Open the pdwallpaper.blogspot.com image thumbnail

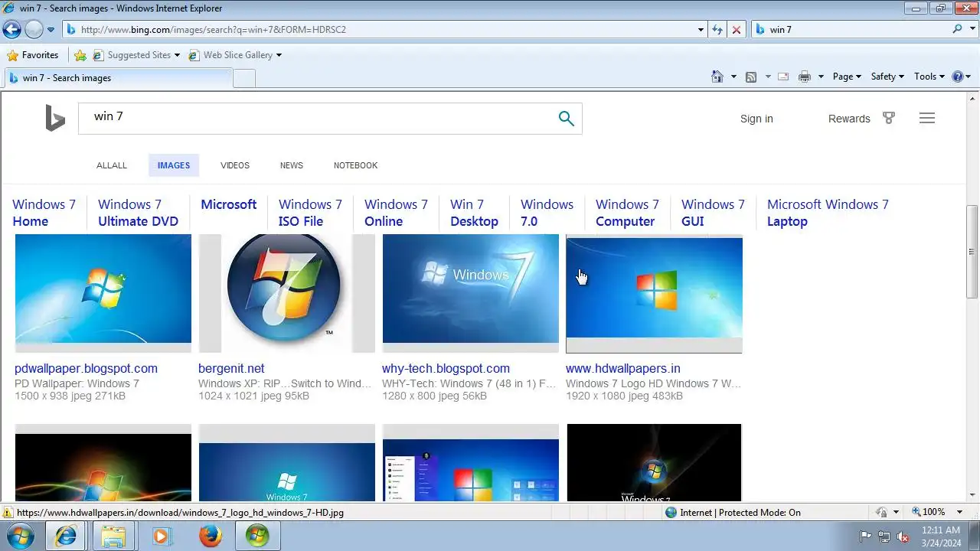click(103, 293)
